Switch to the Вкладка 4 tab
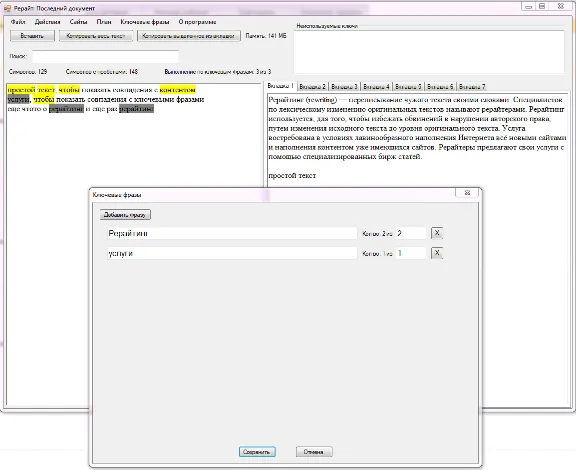Viewport: 576px width, 470px height. (377, 87)
